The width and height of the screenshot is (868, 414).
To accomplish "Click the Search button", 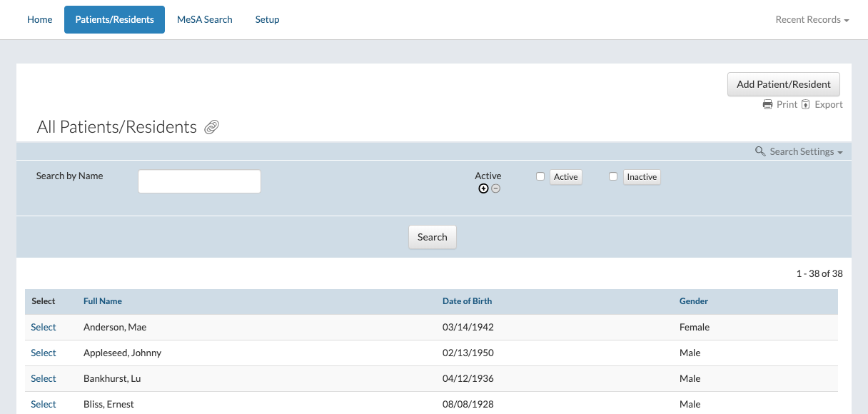I will [433, 237].
